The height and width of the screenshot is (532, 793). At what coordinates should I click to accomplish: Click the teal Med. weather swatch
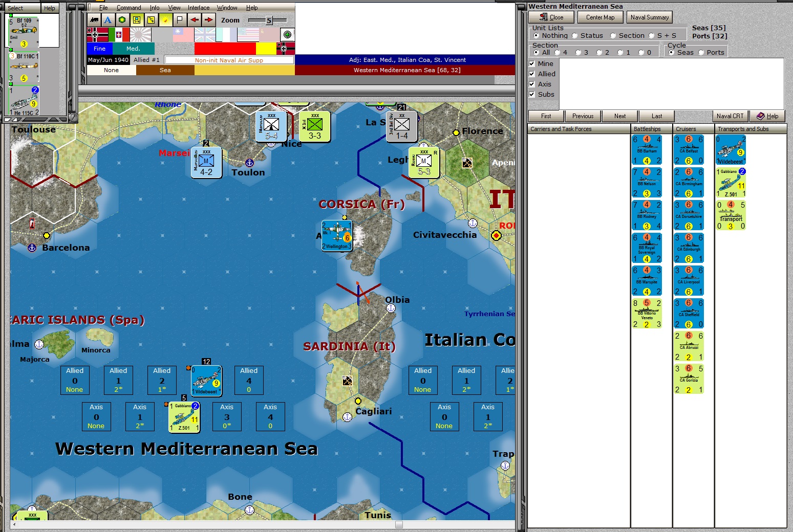pos(133,49)
